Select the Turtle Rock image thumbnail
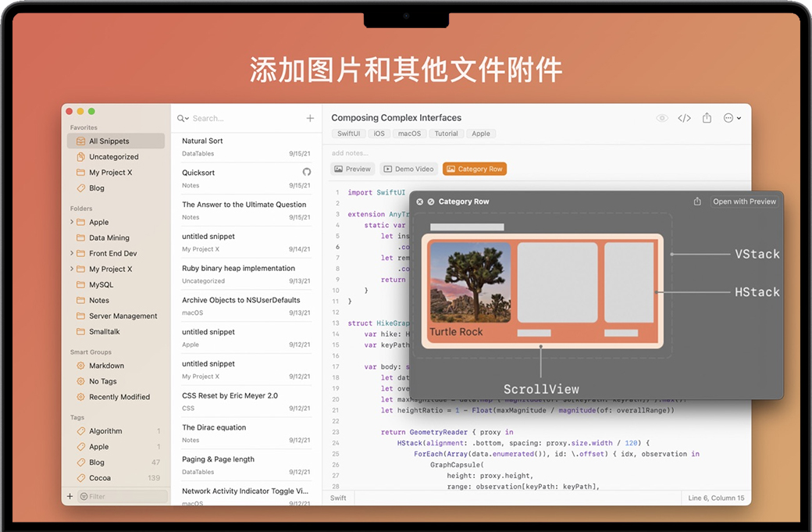The image size is (812, 532). point(470,283)
